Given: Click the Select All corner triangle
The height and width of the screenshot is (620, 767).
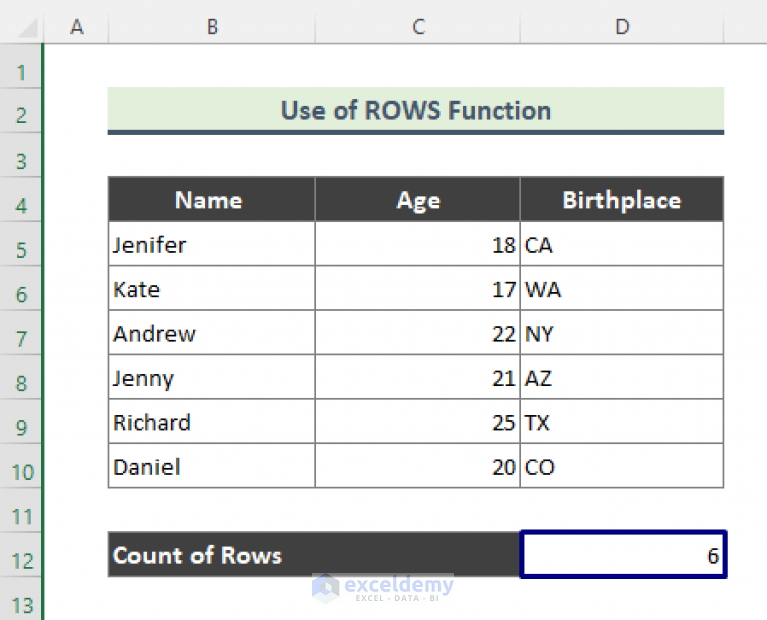Looking at the screenshot, I should (x=27, y=28).
